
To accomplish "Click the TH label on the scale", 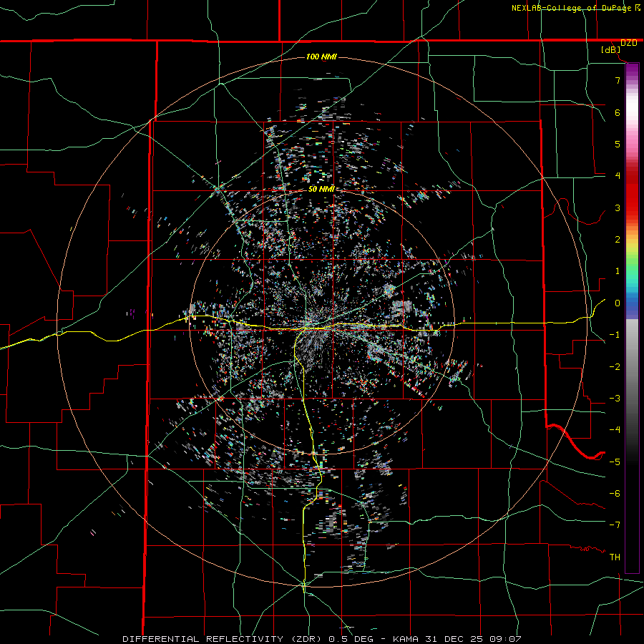I will click(x=615, y=557).
